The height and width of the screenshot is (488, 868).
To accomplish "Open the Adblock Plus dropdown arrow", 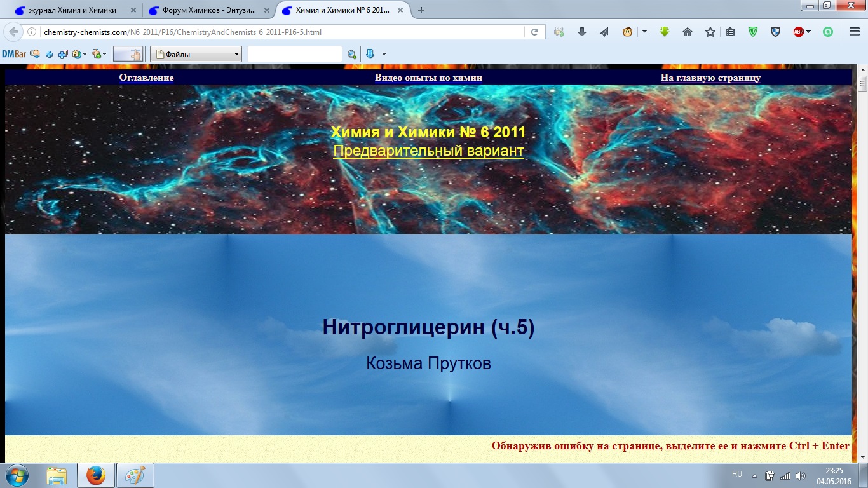I will [x=809, y=32].
